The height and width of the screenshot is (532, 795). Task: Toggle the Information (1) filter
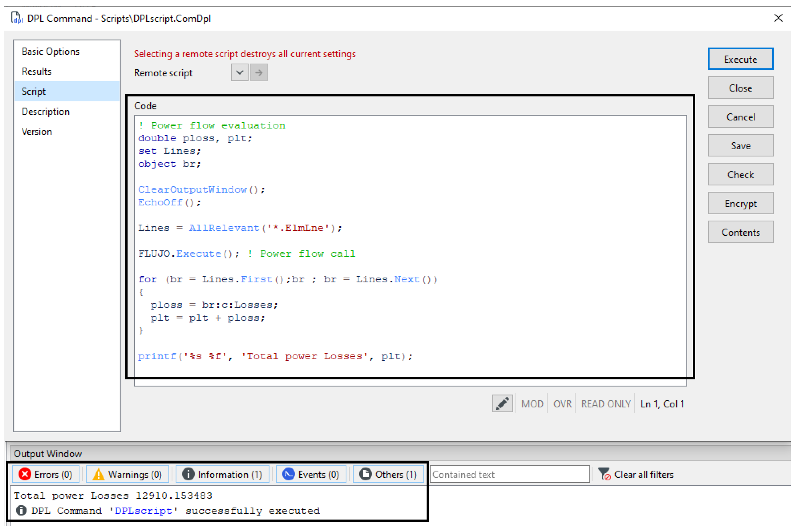click(x=222, y=474)
